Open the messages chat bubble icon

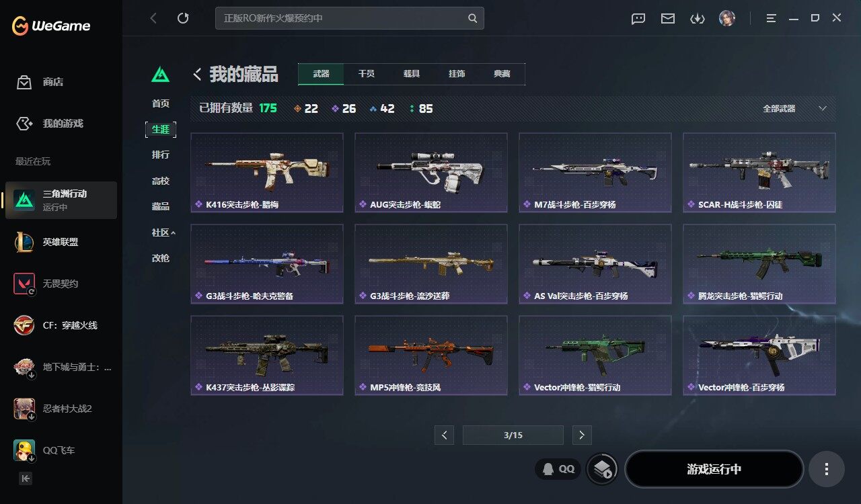(638, 19)
